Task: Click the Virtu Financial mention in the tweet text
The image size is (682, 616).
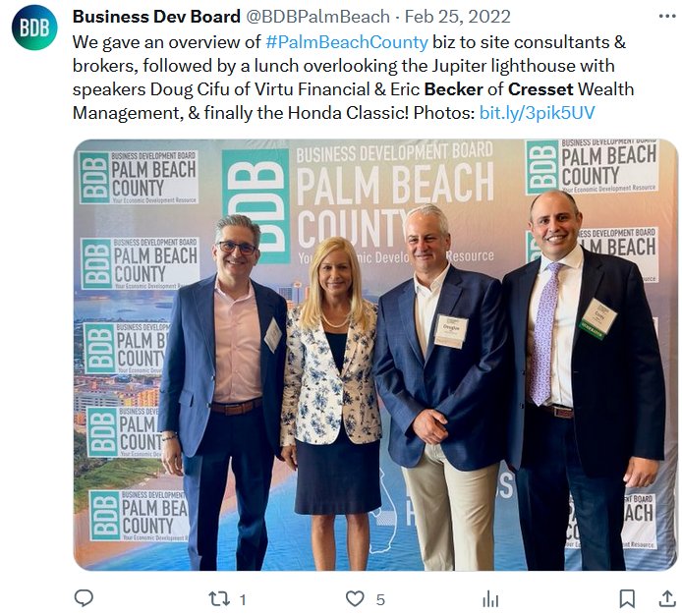Action: [x=312, y=89]
